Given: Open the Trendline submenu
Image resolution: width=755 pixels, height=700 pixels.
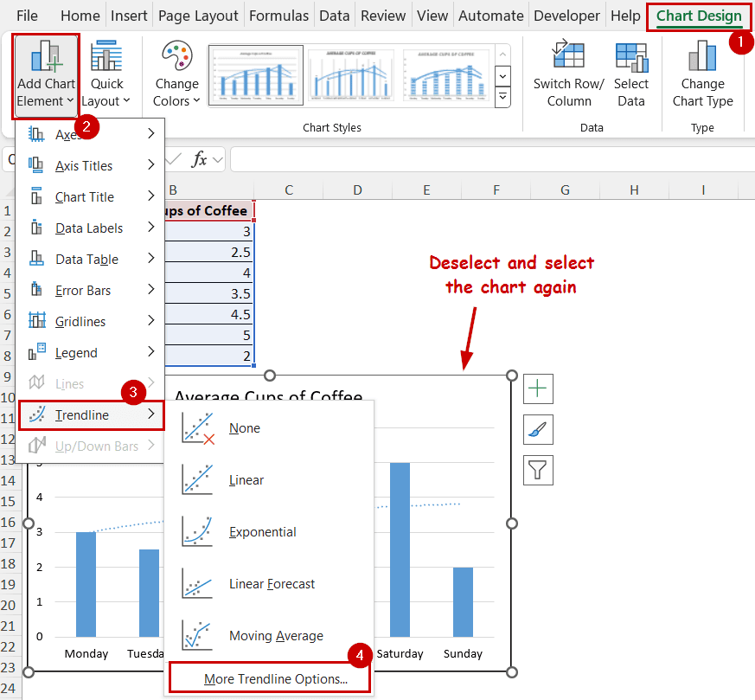Looking at the screenshot, I should [x=91, y=414].
